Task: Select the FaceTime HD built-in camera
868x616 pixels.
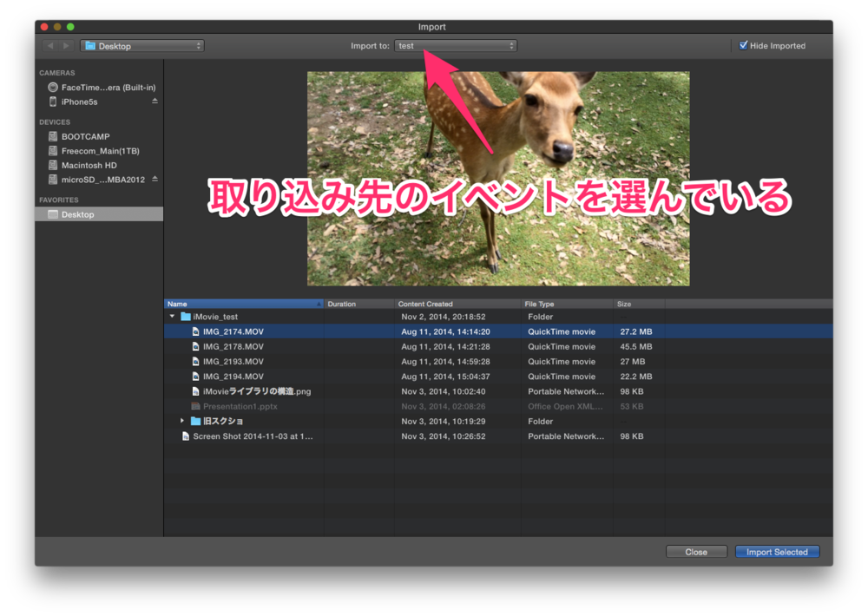Action: [x=95, y=87]
